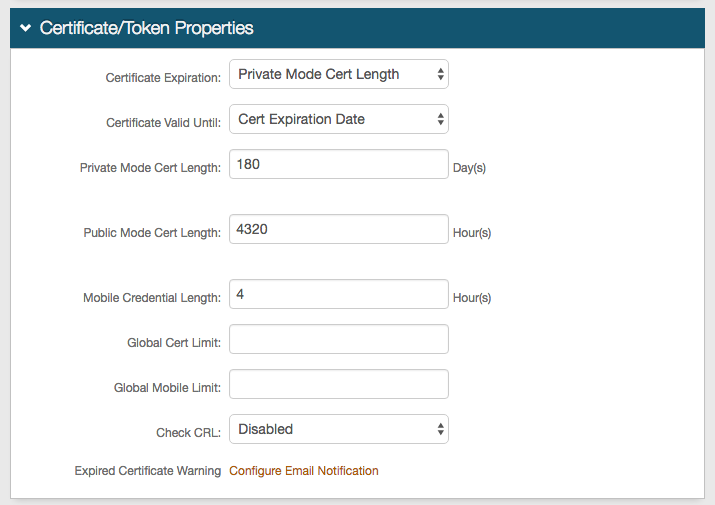The width and height of the screenshot is (715, 505).
Task: Open the Certificate Valid Until dropdown
Action: 338,119
